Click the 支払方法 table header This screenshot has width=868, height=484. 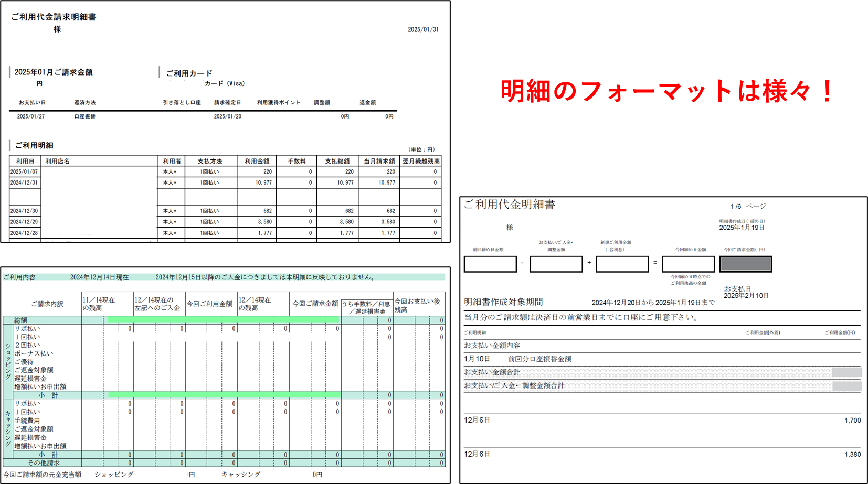coord(210,162)
